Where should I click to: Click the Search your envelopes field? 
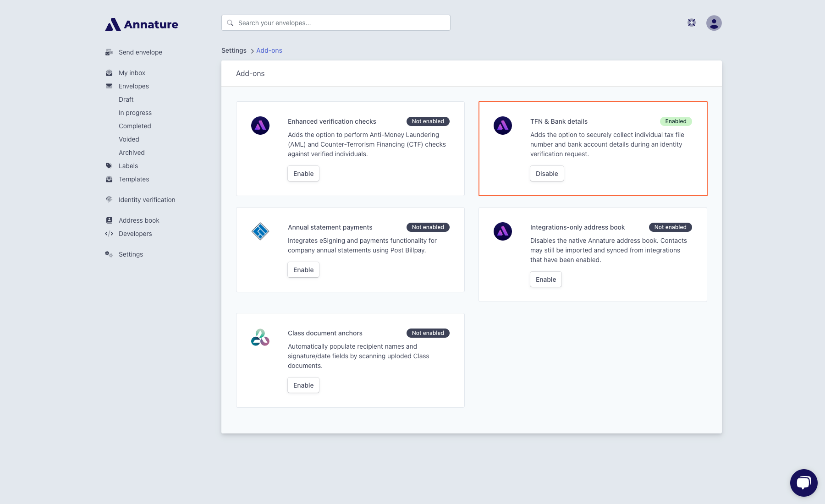(x=336, y=23)
